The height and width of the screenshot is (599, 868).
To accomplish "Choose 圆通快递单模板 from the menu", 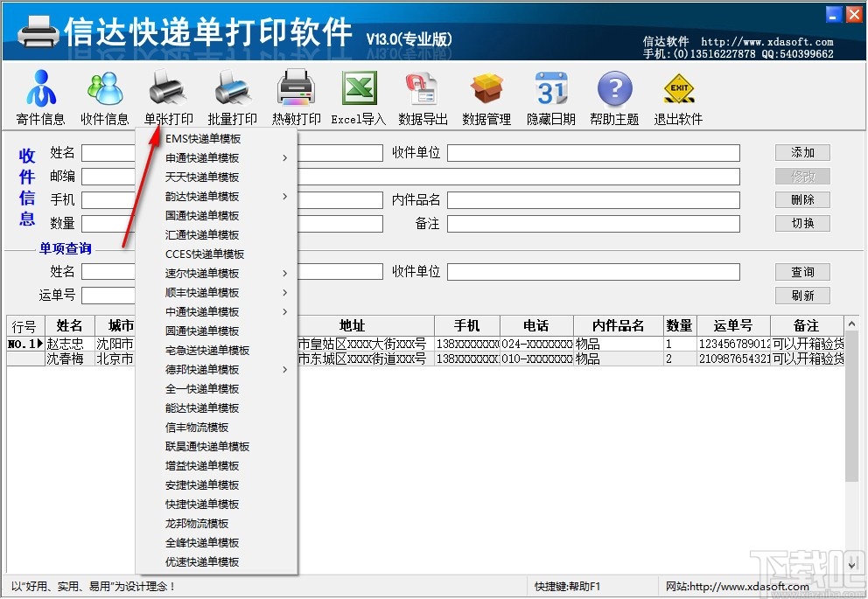I will click(x=203, y=331).
